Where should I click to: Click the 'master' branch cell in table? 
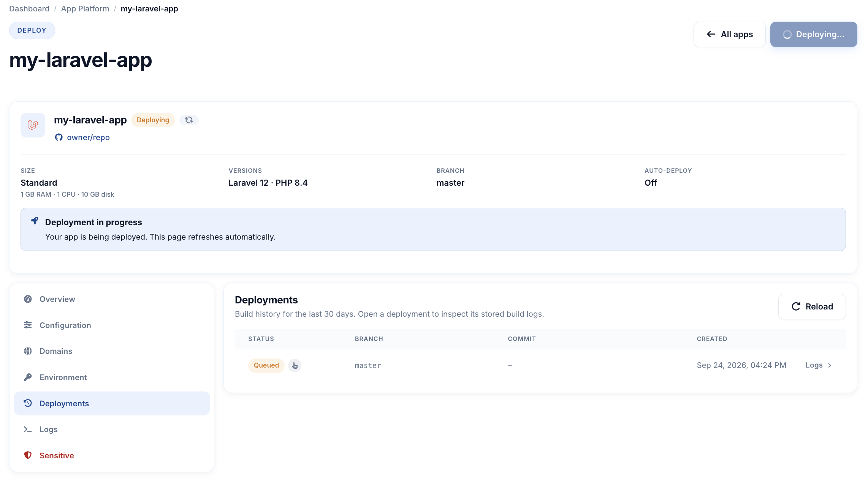[x=368, y=365]
